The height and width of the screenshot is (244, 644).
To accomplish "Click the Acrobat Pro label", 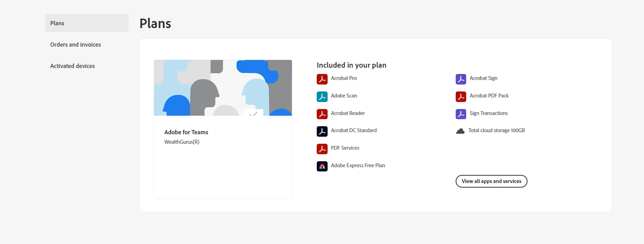I will (x=344, y=78).
